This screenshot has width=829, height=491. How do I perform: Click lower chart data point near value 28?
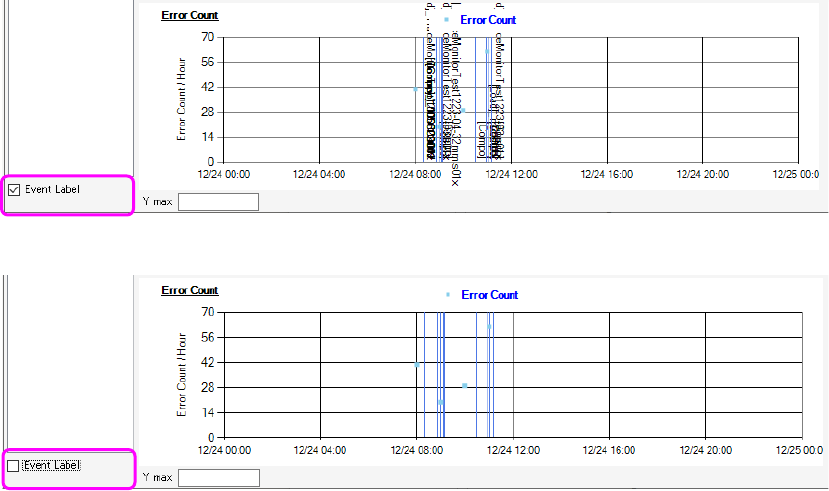pos(465,385)
